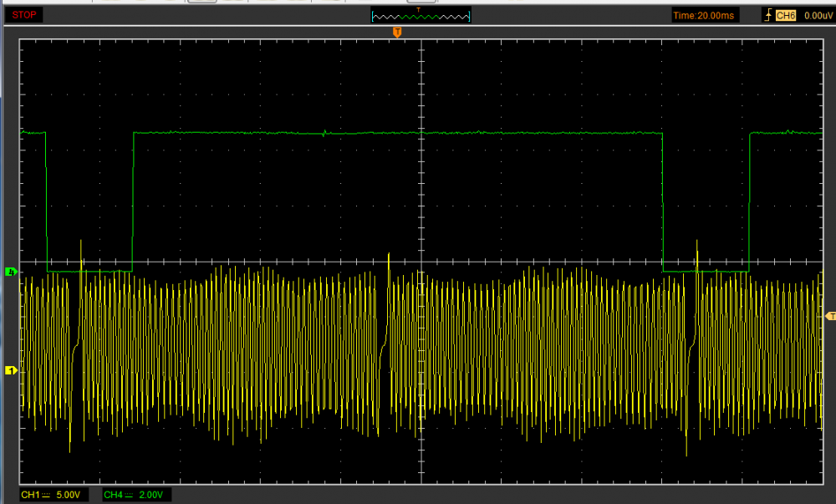
Task: Select the CH6 trigger source label
Action: 785,15
